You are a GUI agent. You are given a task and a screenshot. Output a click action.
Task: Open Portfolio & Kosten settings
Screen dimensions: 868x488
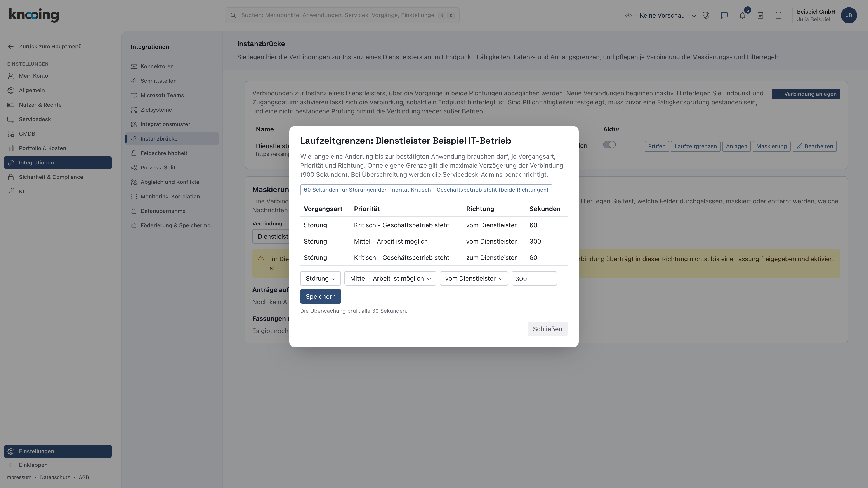point(58,148)
